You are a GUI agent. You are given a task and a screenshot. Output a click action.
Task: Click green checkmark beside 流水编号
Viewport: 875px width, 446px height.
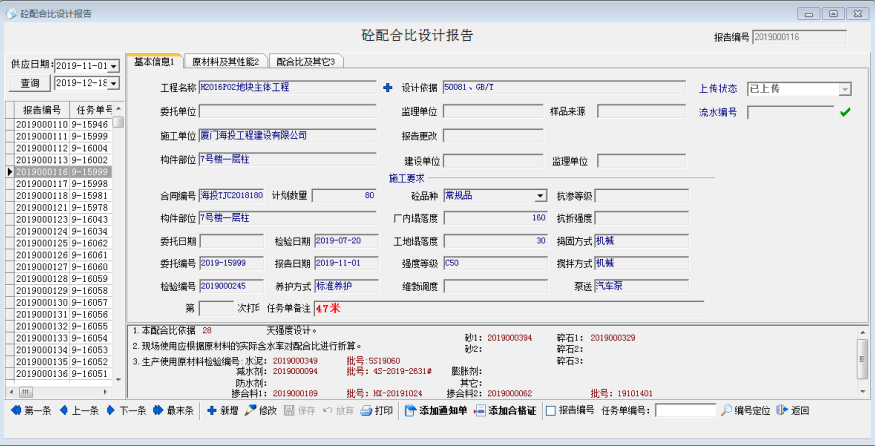click(x=845, y=112)
